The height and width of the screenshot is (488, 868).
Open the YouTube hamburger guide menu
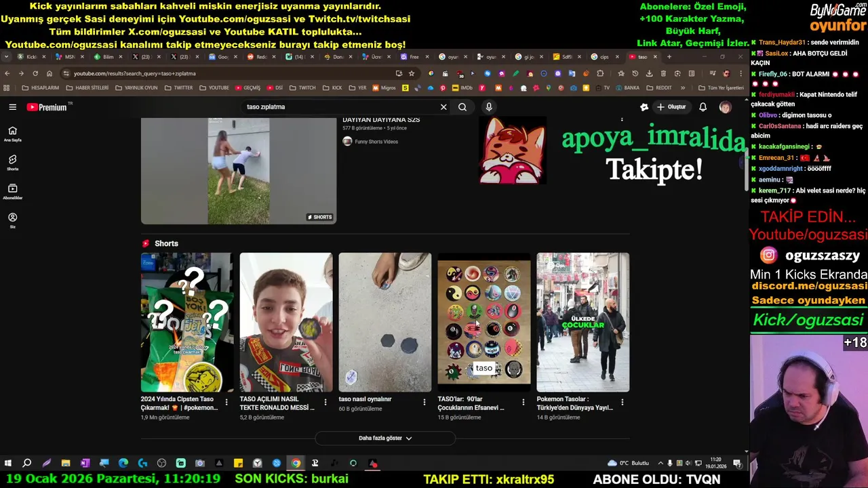click(12, 107)
